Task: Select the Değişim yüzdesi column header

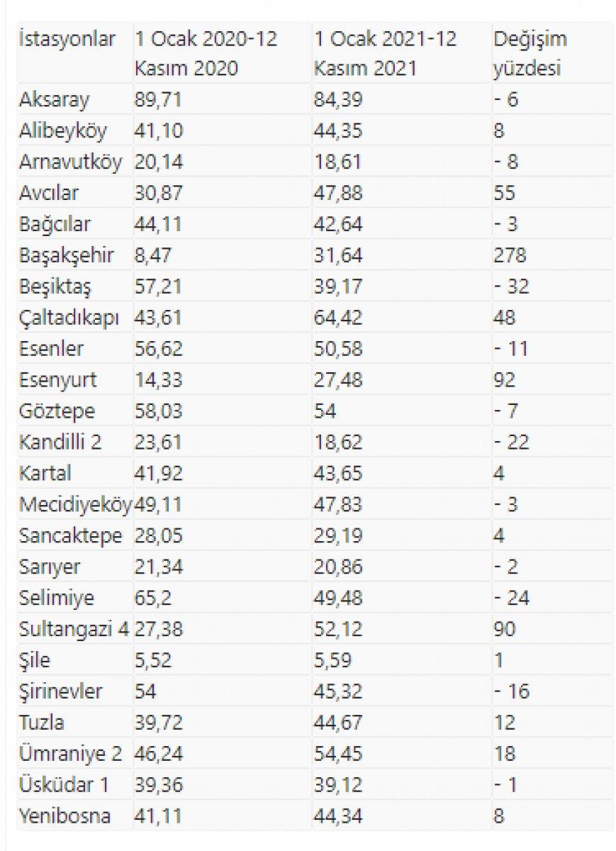Action: point(530,54)
